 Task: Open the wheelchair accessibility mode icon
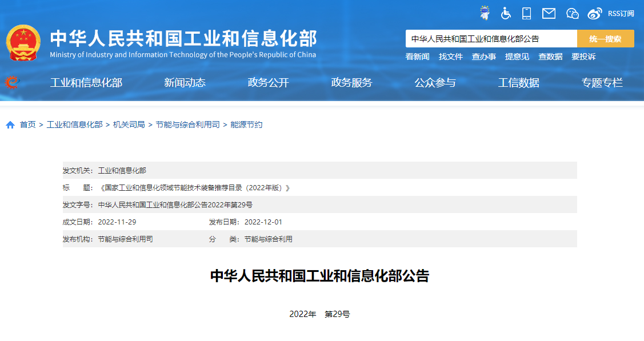pos(506,13)
